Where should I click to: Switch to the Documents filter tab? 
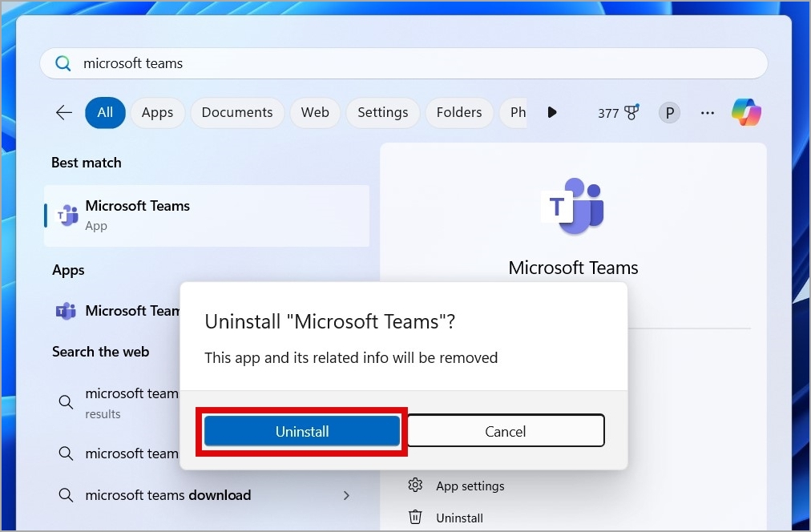pyautogui.click(x=237, y=112)
